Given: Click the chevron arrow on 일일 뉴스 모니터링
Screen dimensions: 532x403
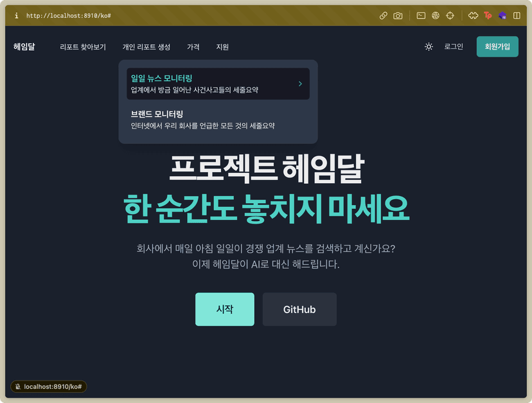Looking at the screenshot, I should [300, 84].
